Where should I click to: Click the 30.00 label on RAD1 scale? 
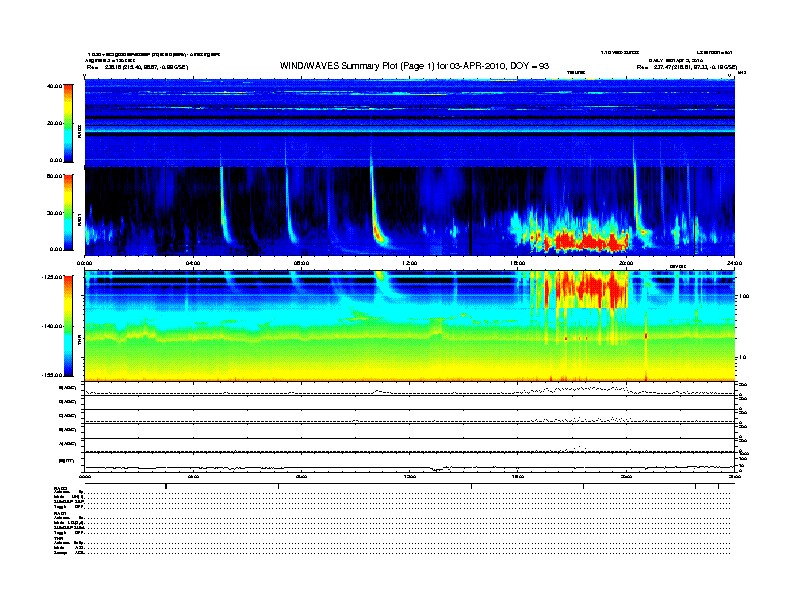55,213
